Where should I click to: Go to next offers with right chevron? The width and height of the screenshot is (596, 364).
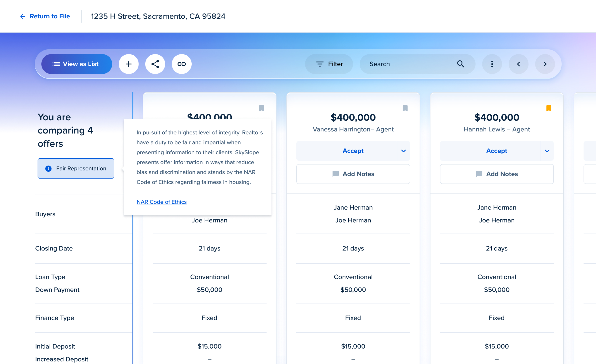coord(545,64)
